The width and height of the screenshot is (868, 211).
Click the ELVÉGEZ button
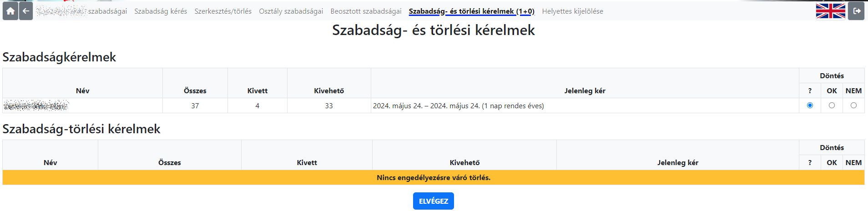(x=434, y=201)
